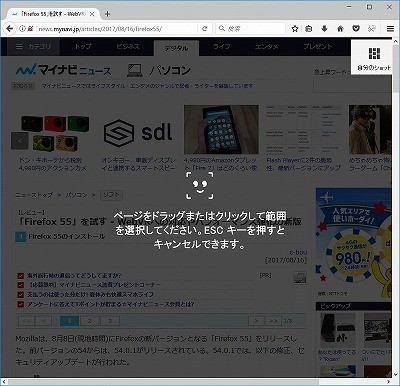This screenshot has width=400, height=386.
Task: Go to page 2 in the pagination
Action: coord(89,321)
